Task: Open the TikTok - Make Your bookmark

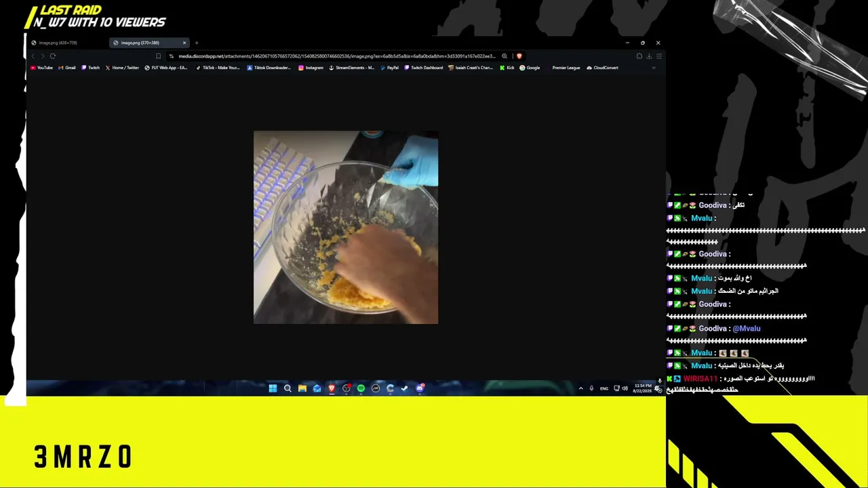Action: 218,68
